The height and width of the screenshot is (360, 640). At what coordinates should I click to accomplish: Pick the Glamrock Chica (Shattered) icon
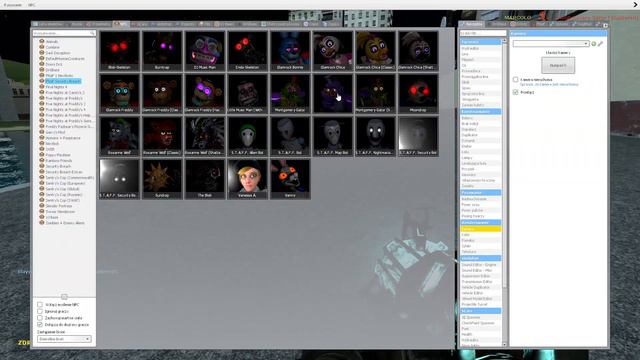pos(418,51)
